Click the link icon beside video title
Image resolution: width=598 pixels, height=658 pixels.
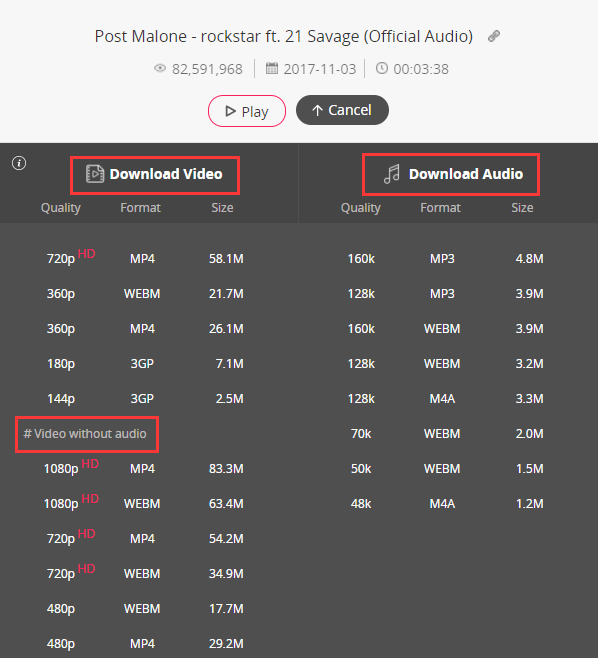(494, 36)
